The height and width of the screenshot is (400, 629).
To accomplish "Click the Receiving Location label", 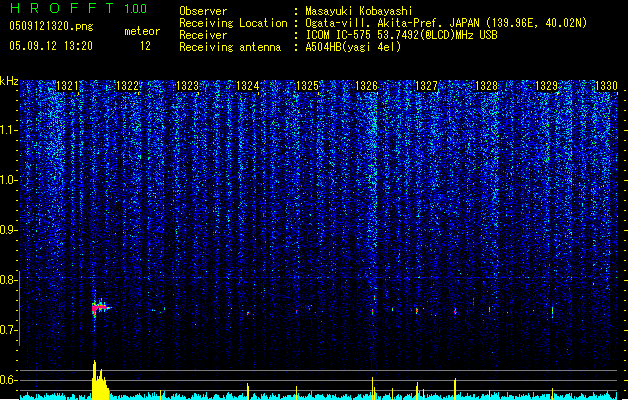I will (x=233, y=23).
